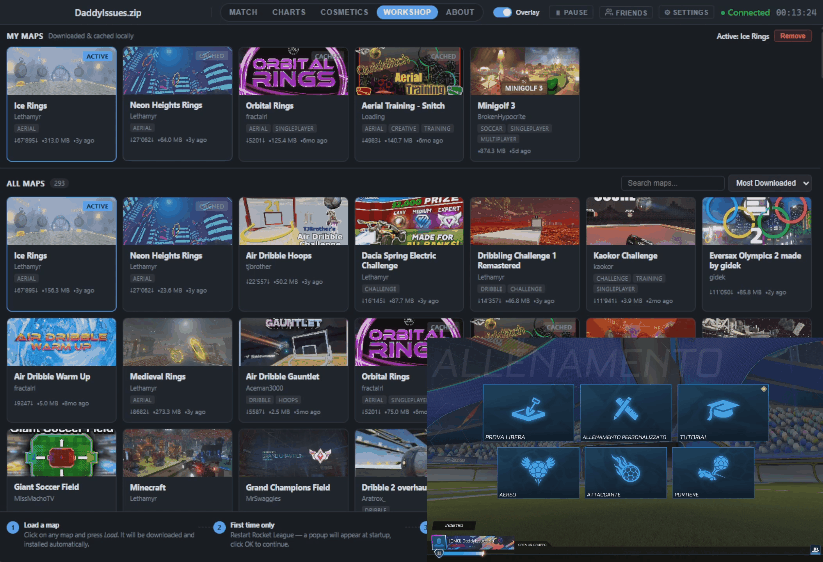Click the Load a map instruction heading
The width and height of the screenshot is (823, 562).
pyautogui.click(x=41, y=525)
